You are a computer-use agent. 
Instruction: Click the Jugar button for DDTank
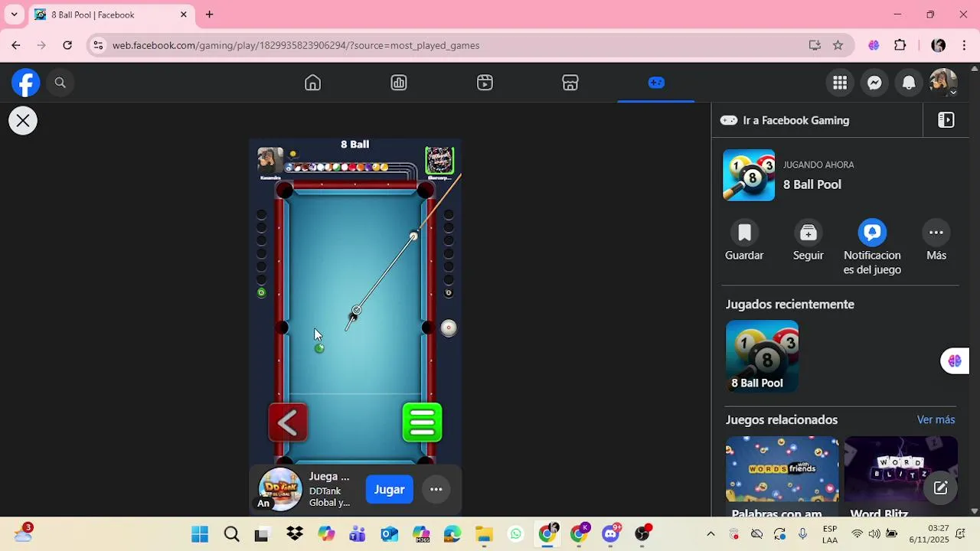tap(389, 489)
